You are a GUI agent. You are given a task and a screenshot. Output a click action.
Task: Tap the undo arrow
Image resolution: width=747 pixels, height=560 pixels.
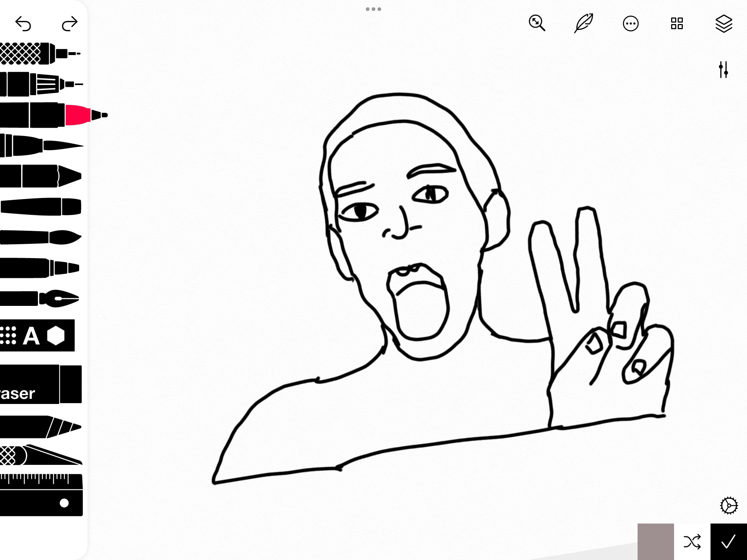[x=23, y=24]
